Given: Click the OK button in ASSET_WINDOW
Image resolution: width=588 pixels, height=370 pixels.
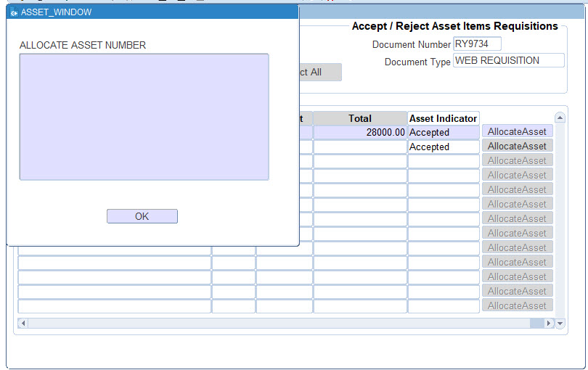Looking at the screenshot, I should [x=142, y=216].
